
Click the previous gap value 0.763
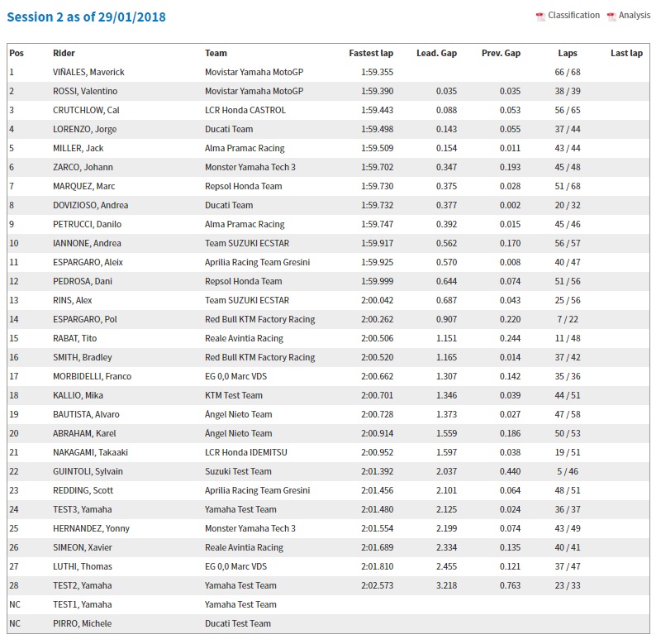[x=510, y=585]
